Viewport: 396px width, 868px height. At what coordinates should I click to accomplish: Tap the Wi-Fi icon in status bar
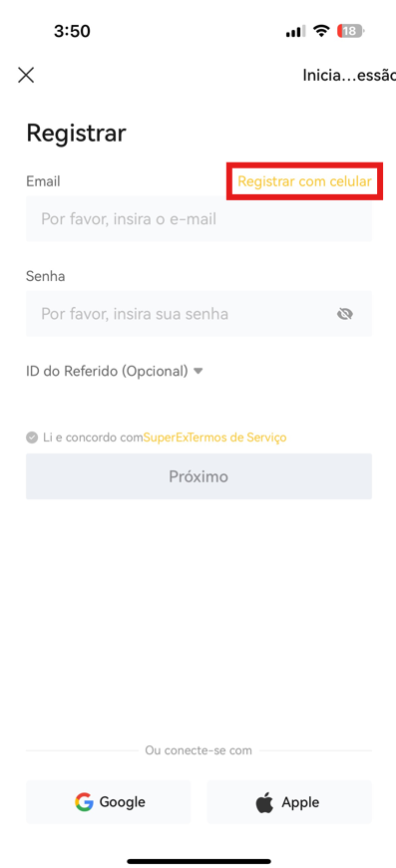point(320,31)
